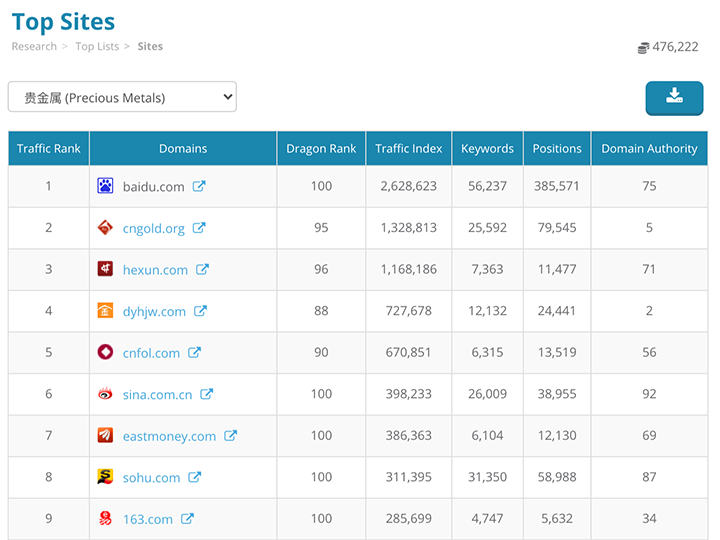Open the cnfol.com domain link
Image resolution: width=720 pixels, height=540 pixels.
[x=151, y=353]
